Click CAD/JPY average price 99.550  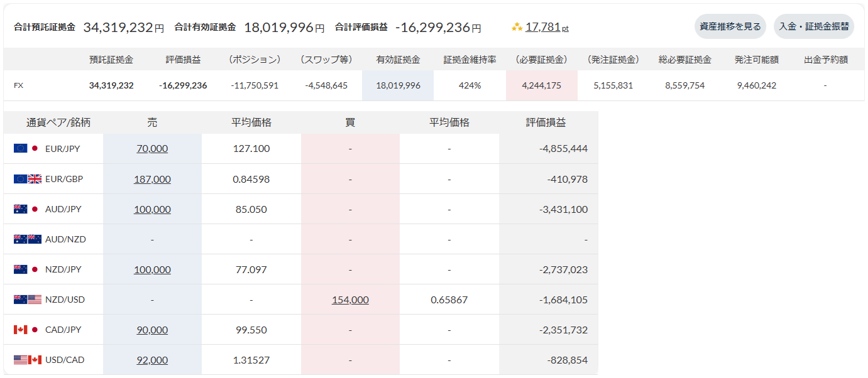point(251,330)
